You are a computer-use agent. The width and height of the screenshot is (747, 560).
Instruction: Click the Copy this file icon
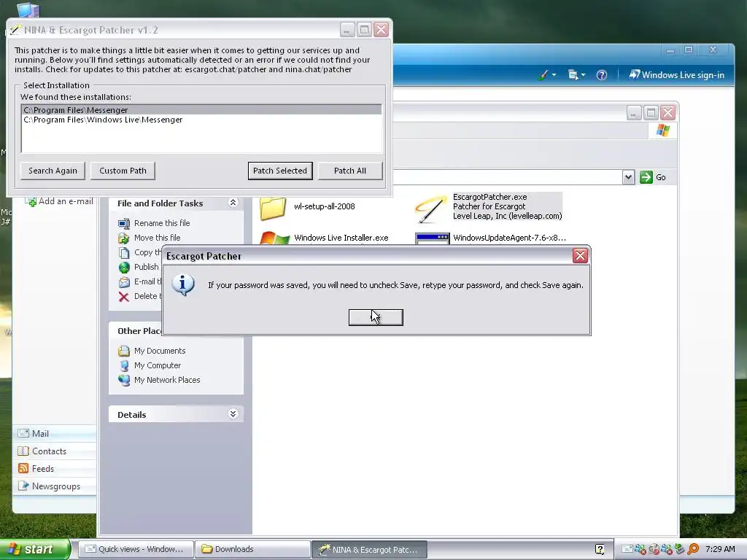pyautogui.click(x=124, y=252)
